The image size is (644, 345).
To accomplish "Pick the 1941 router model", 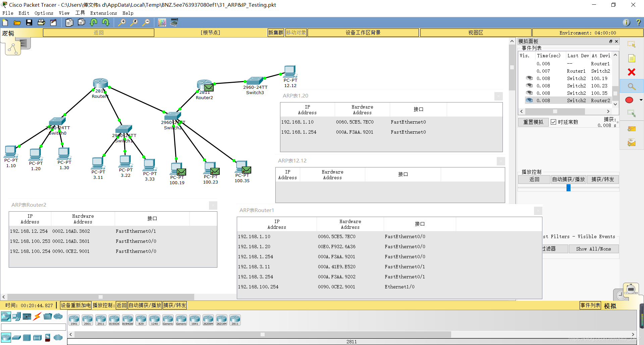I will (74, 320).
